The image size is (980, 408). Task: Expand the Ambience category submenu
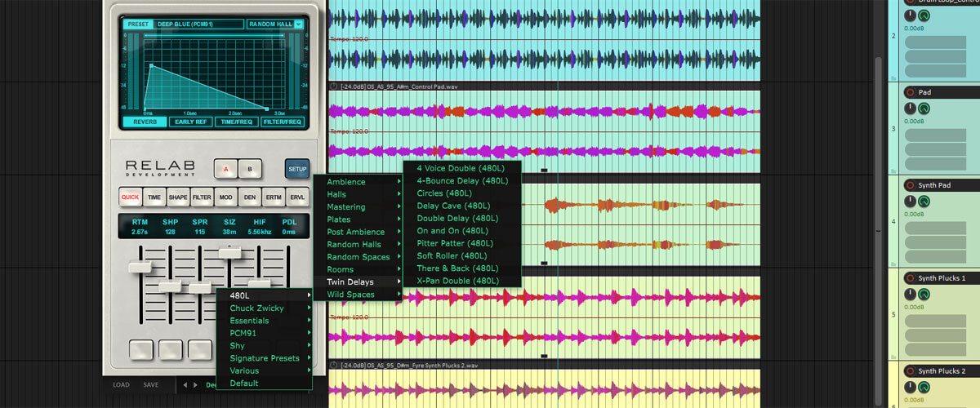(359, 182)
